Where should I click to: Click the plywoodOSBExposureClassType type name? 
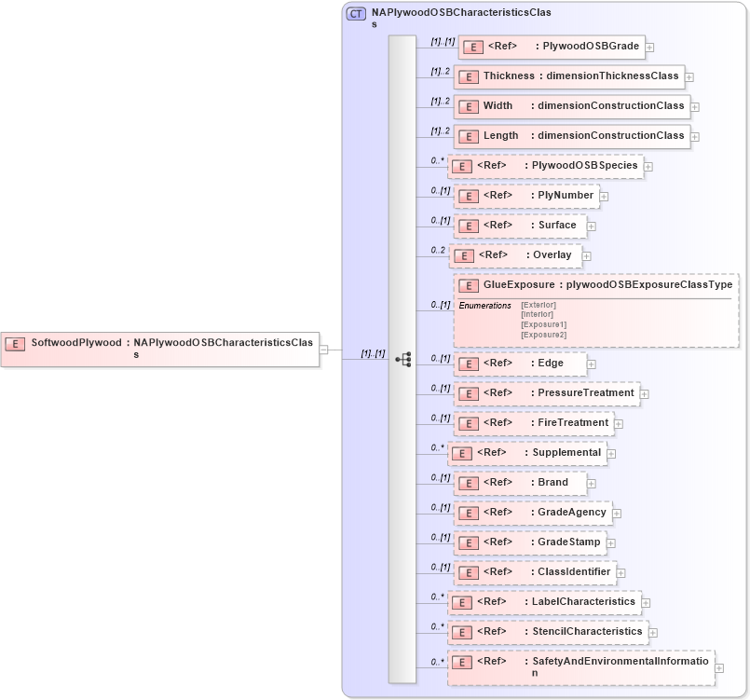click(649, 285)
